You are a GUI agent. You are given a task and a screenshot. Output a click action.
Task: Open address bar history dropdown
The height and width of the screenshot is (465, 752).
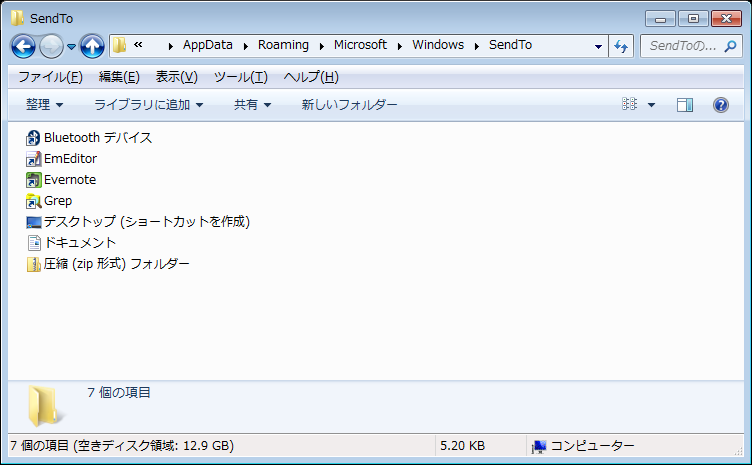[x=598, y=46]
